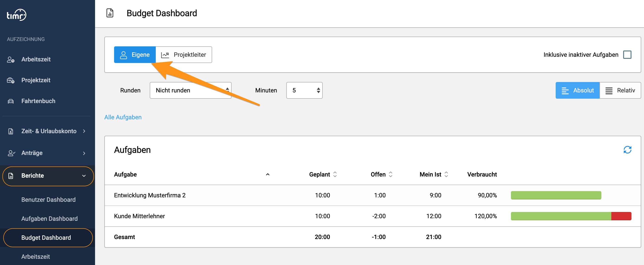Click the Gesamt total row label

[124, 237]
